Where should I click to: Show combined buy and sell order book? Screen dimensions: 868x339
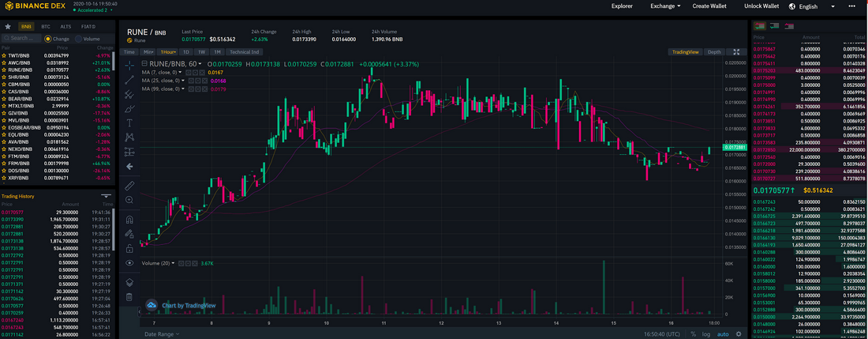tap(760, 25)
